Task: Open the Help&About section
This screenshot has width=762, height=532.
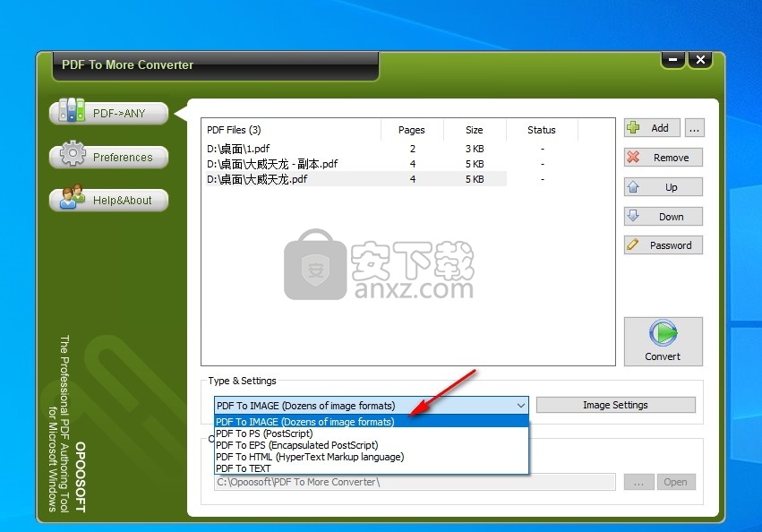Action: pyautogui.click(x=109, y=200)
